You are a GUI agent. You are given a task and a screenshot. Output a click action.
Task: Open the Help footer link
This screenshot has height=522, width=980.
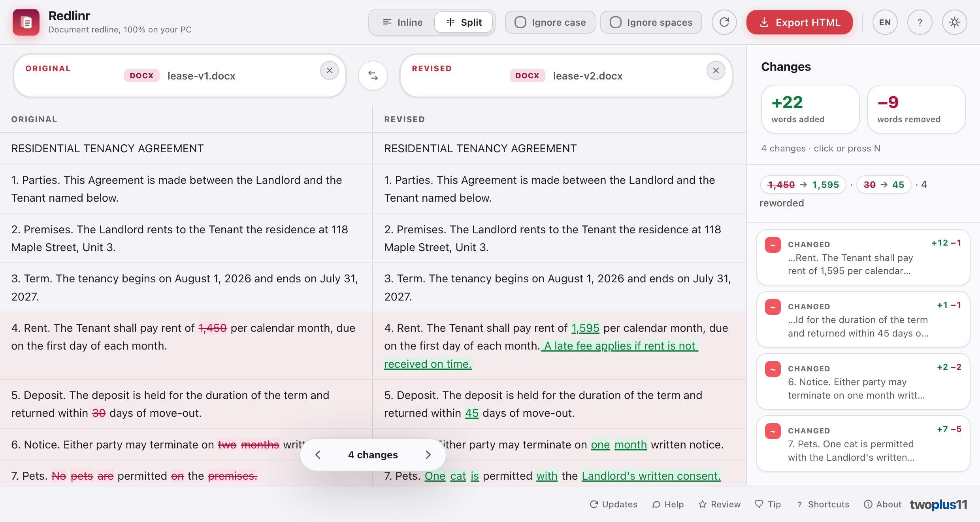(x=668, y=504)
